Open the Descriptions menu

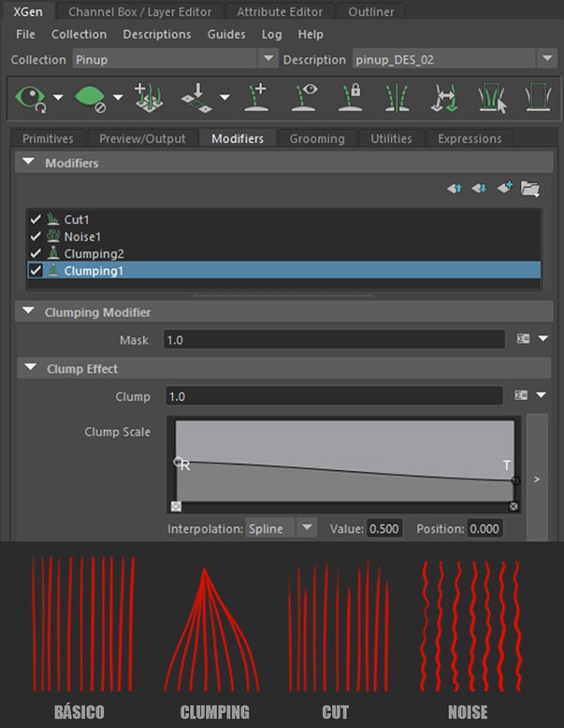pos(156,35)
